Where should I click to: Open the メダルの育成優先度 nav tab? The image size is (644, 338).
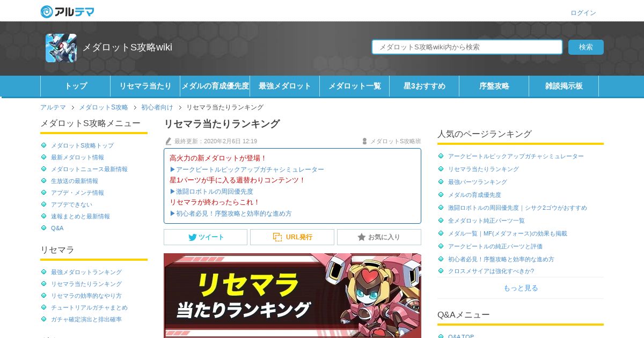[215, 86]
